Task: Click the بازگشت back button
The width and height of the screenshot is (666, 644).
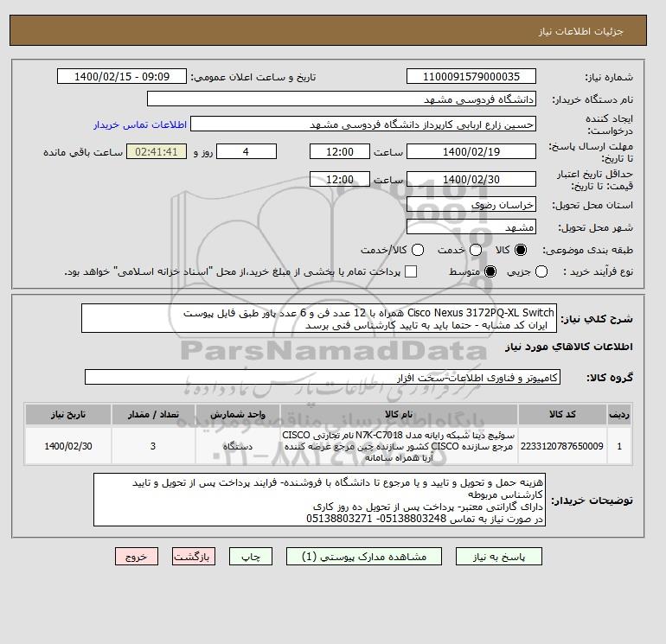Action: point(194,556)
